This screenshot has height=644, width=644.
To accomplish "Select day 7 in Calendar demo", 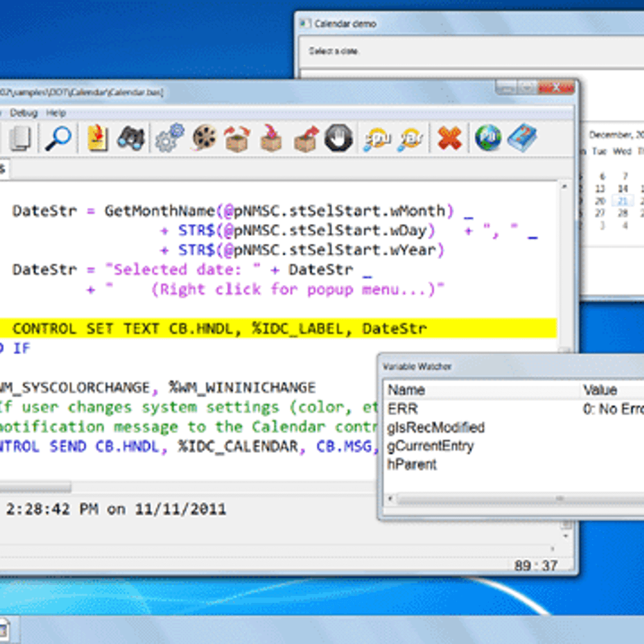I will (x=625, y=176).
